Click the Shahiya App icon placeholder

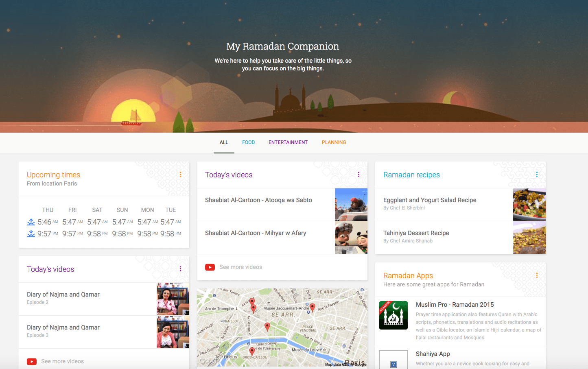coord(393,360)
